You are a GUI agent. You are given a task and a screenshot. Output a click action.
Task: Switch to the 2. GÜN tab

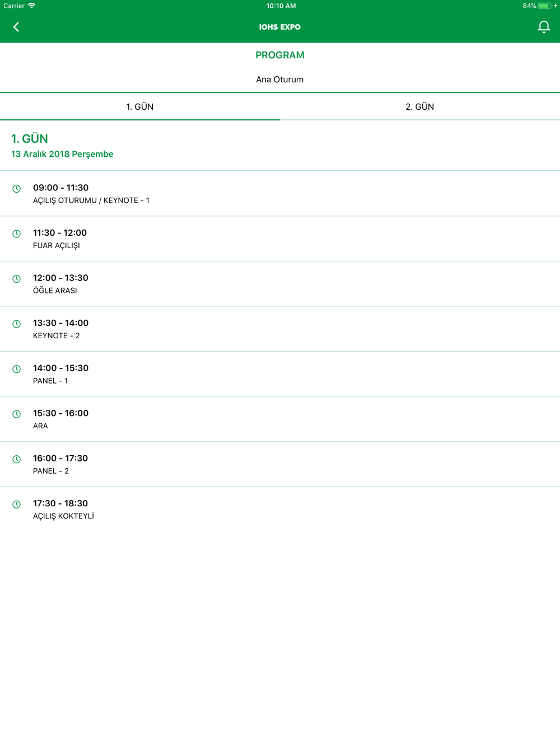coord(420,106)
